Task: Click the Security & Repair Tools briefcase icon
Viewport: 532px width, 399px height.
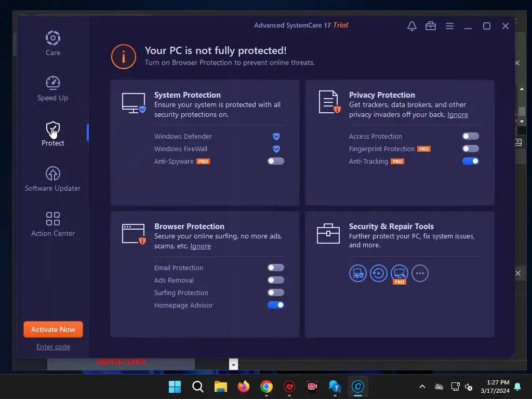Action: coord(328,233)
